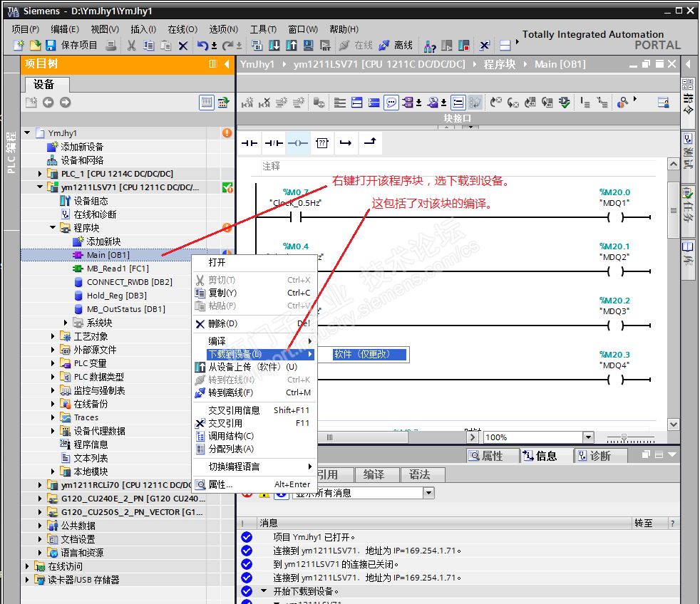Open the 工具(T) menu

click(263, 29)
